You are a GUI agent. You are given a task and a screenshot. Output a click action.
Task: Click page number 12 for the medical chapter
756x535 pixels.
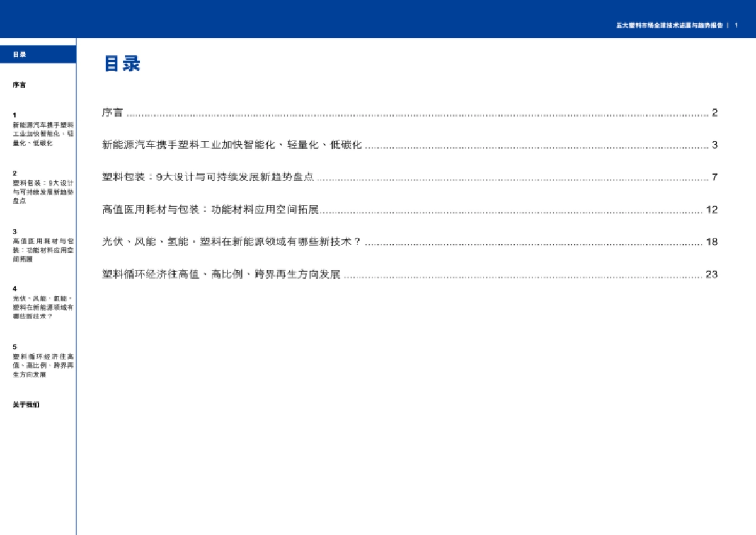click(711, 210)
